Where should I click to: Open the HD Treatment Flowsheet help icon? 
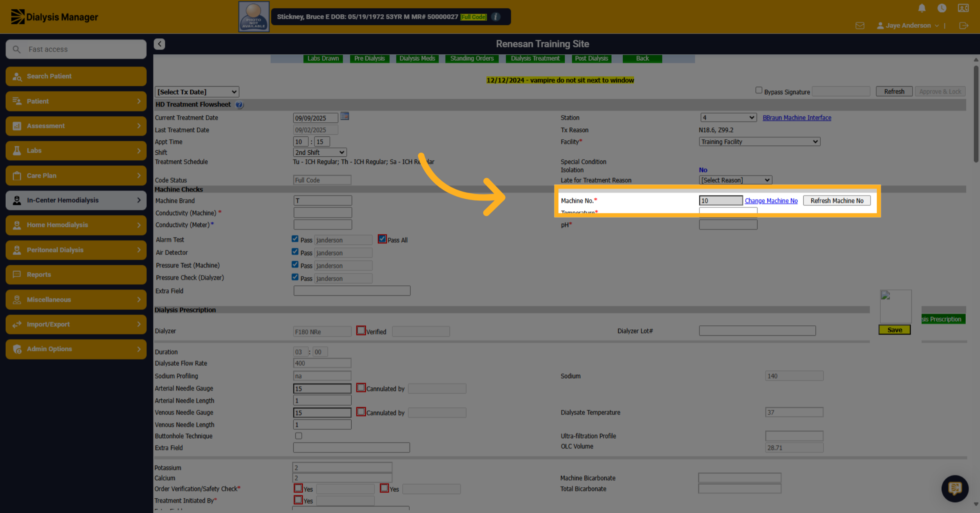(239, 105)
